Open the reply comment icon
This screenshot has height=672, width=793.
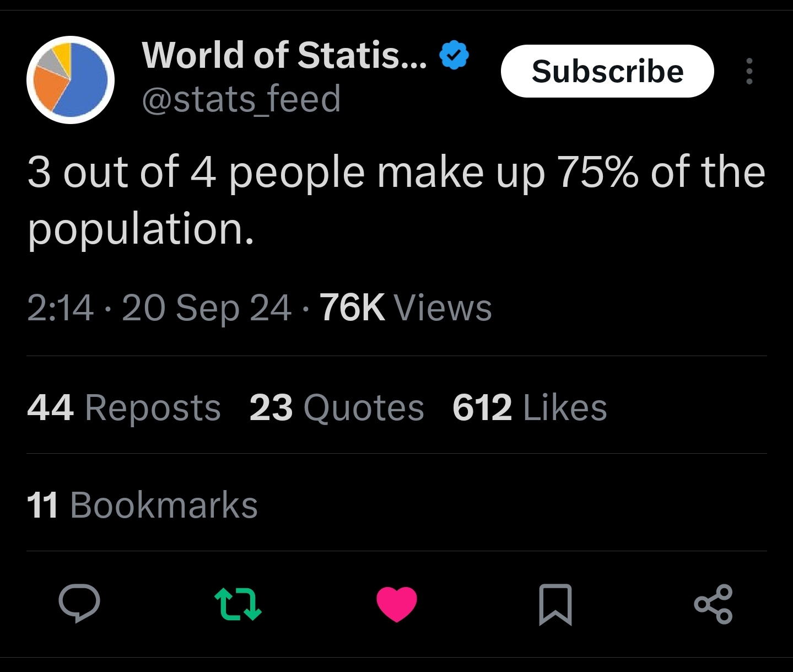pyautogui.click(x=79, y=603)
